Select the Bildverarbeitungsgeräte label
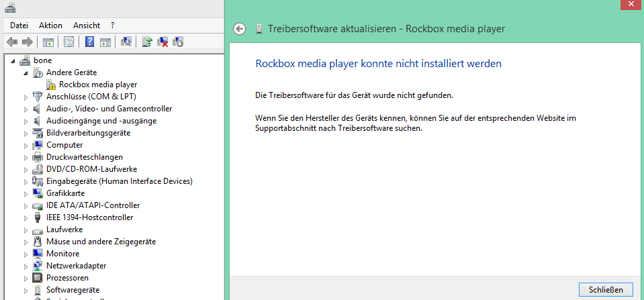The height and width of the screenshot is (300, 644). (x=88, y=133)
